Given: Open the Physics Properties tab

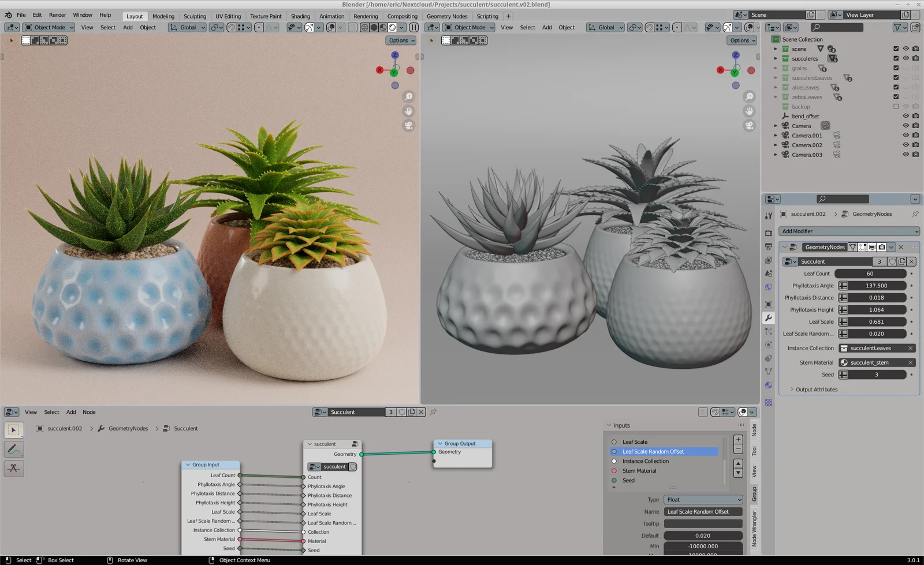Looking at the screenshot, I should click(768, 344).
